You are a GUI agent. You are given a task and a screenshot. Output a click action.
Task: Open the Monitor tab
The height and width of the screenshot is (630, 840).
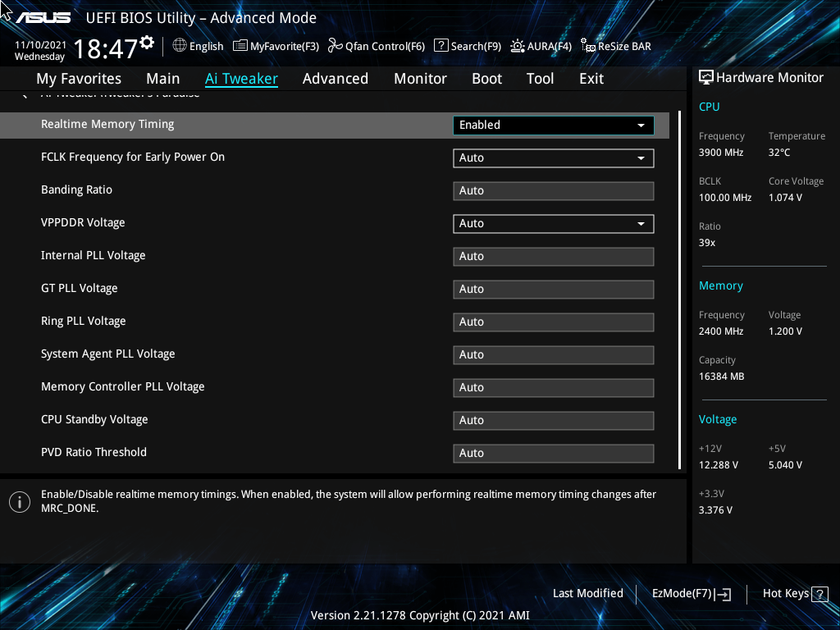[421, 79]
